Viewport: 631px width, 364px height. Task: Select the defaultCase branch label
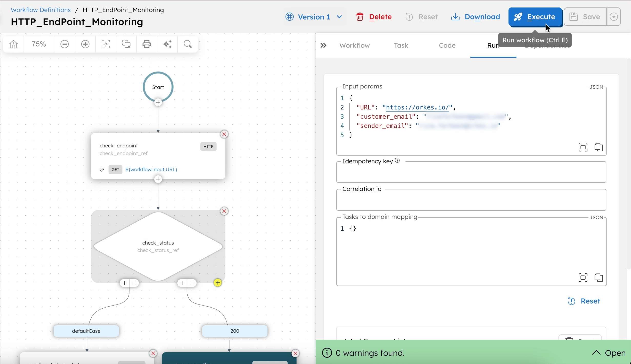[x=86, y=331]
